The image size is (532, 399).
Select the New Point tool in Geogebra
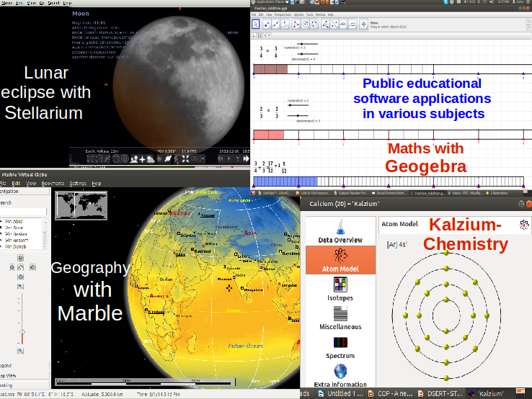[267, 24]
